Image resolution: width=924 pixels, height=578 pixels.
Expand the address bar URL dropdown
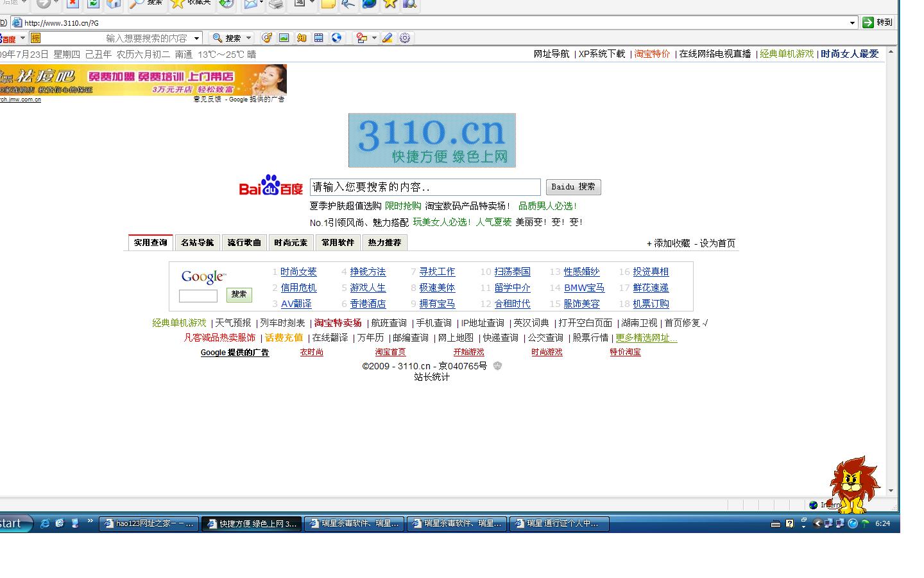click(852, 22)
